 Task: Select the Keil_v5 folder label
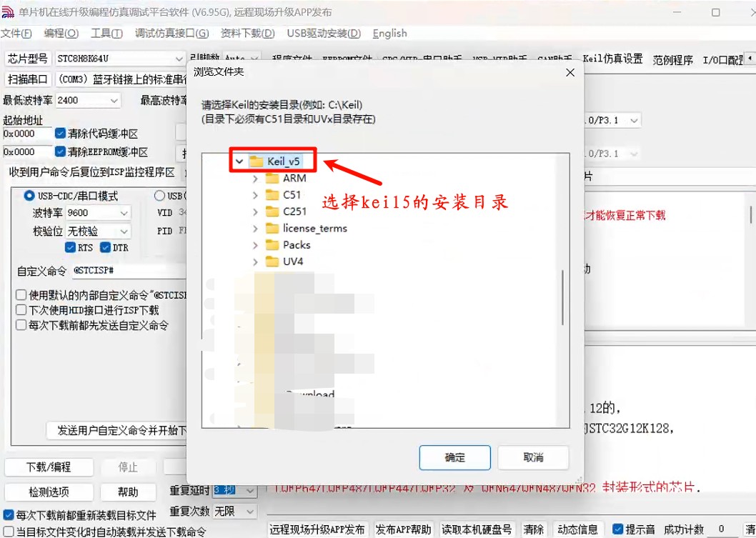[284, 161]
